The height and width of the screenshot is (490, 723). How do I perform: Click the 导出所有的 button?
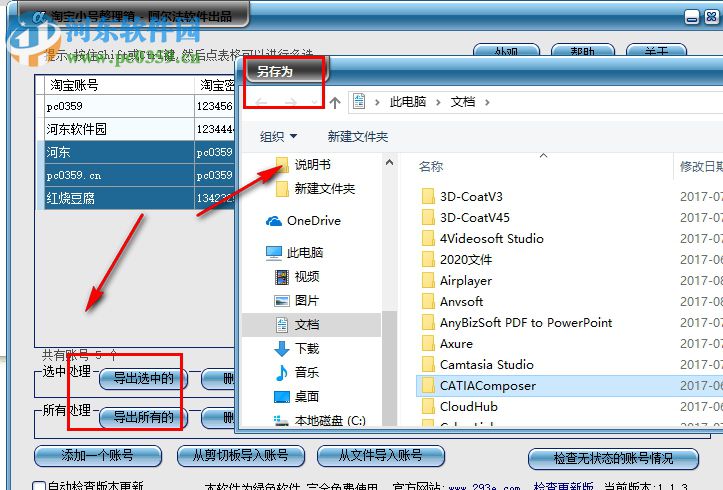(x=143, y=418)
